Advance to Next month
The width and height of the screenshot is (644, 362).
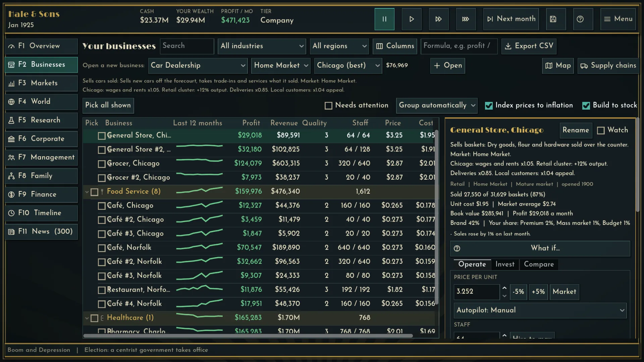tap(511, 19)
